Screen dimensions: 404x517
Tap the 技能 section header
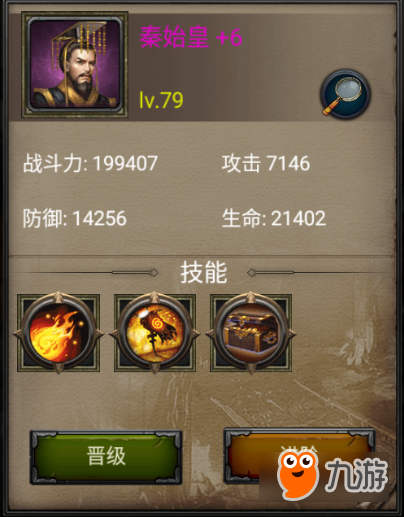[x=204, y=272]
